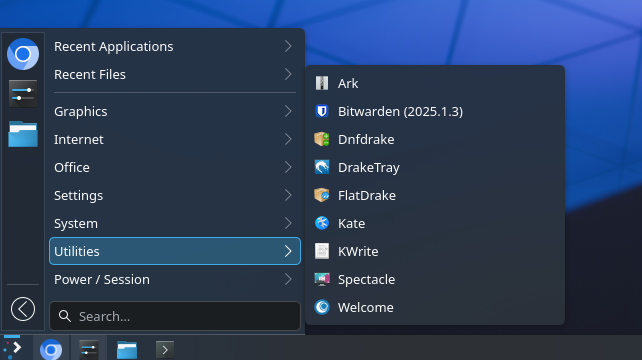Expand the Power / Session chevron

click(x=288, y=279)
